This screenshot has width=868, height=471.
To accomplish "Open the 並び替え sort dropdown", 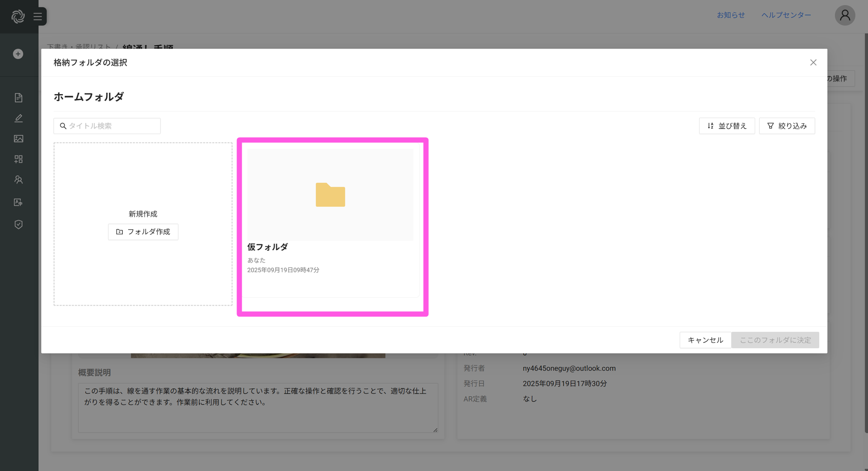I will coord(727,126).
